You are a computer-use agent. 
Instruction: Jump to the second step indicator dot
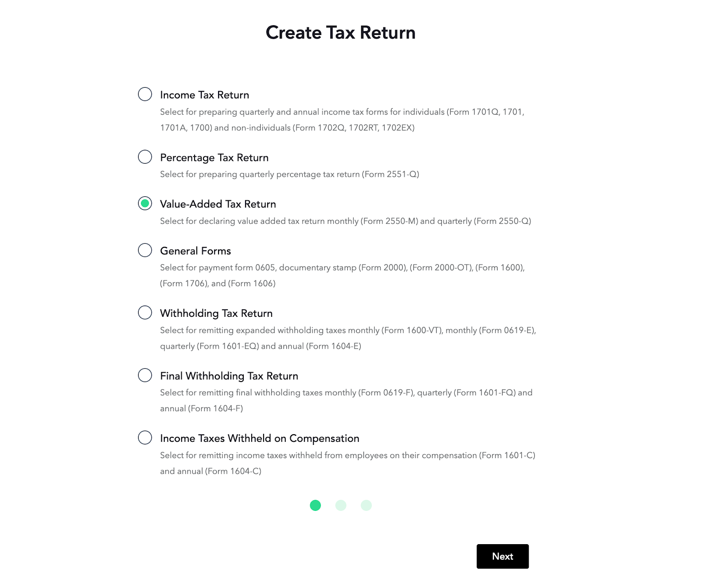pos(341,505)
